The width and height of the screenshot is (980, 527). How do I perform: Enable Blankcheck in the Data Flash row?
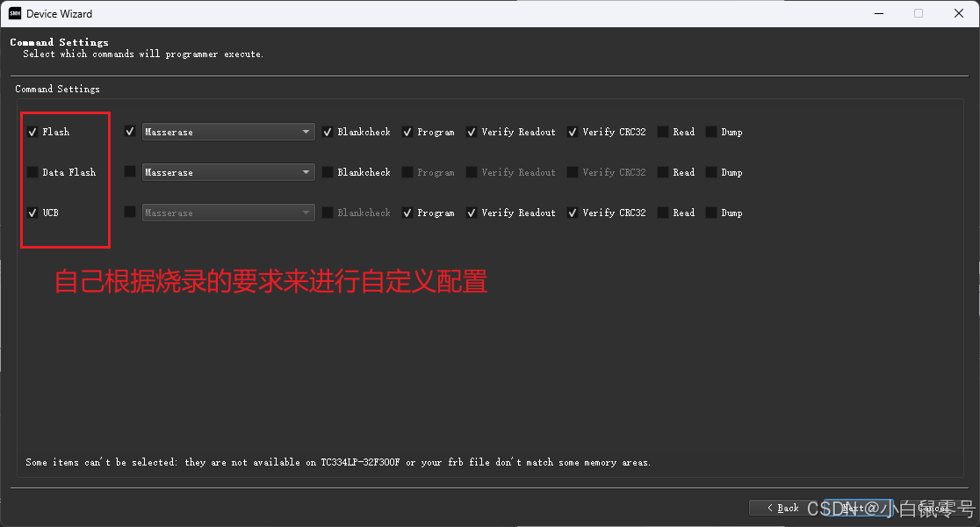pos(328,171)
